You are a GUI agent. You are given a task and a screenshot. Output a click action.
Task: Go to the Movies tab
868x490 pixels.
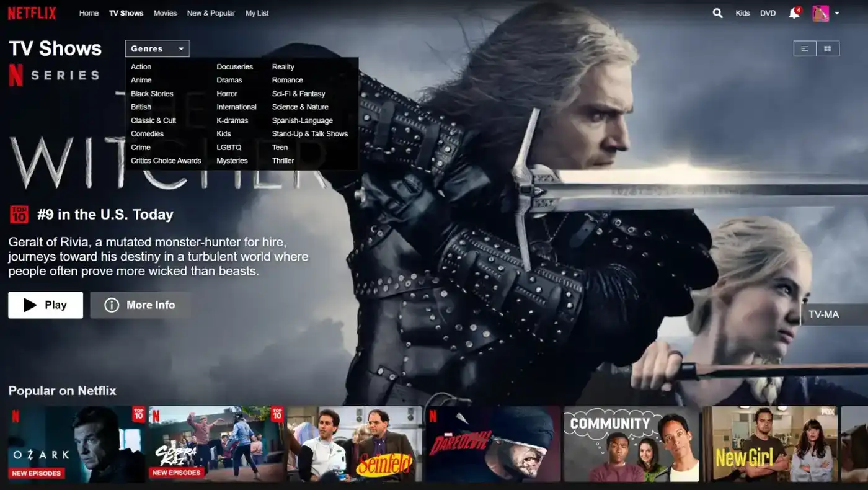(x=165, y=13)
